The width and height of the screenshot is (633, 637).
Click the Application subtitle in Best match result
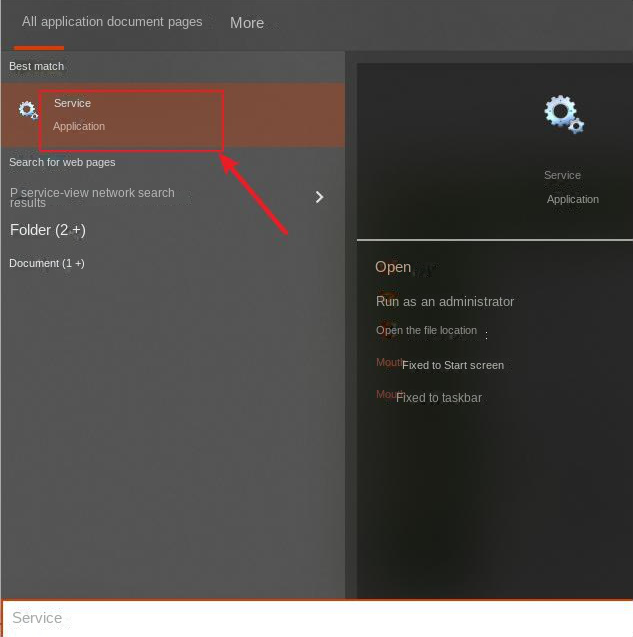(79, 126)
